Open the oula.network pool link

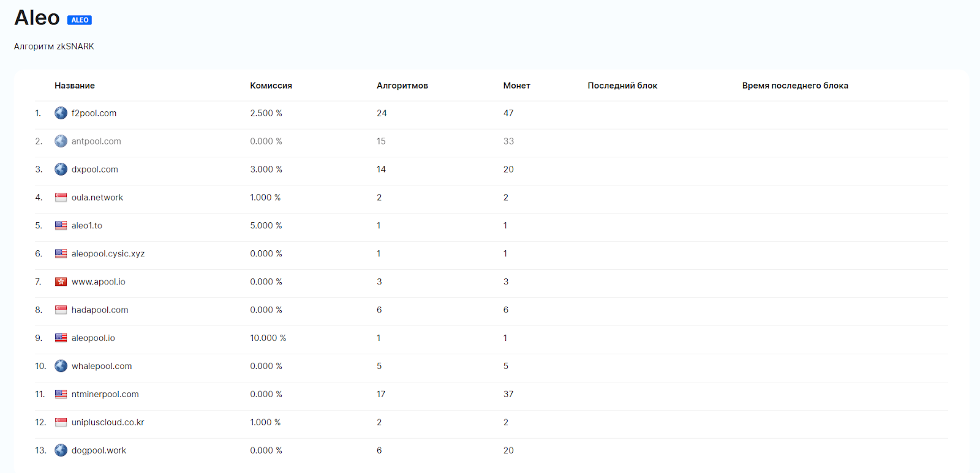tap(97, 198)
